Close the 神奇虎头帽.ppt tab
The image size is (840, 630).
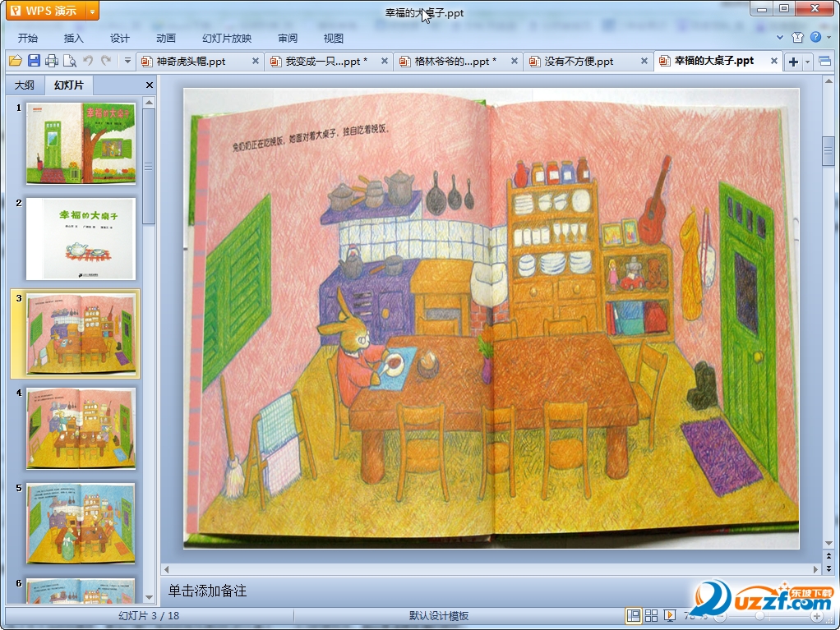[x=256, y=62]
